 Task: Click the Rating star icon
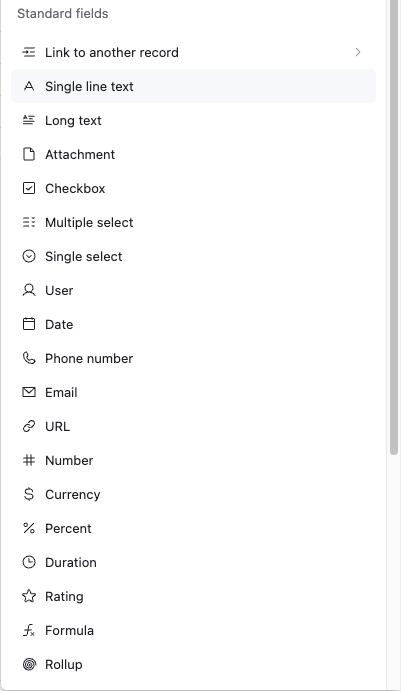29,596
